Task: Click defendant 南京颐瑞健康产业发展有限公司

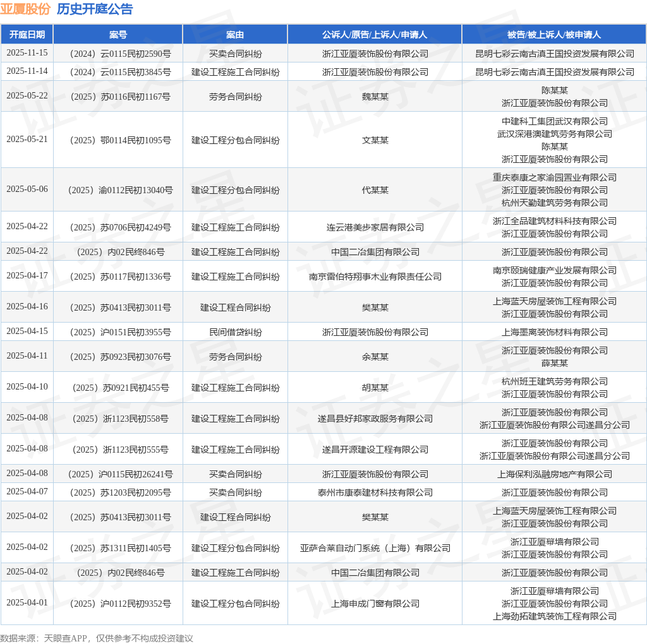Action: tap(555, 270)
